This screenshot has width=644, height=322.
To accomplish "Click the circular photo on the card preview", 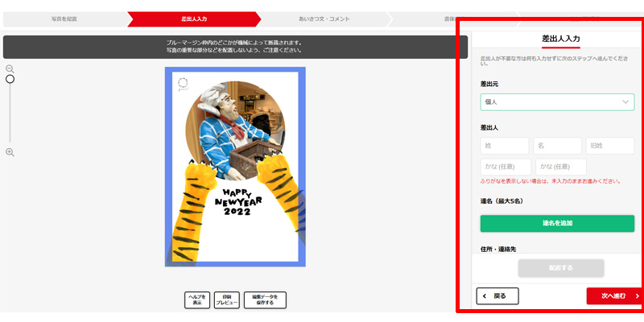I will (234, 130).
